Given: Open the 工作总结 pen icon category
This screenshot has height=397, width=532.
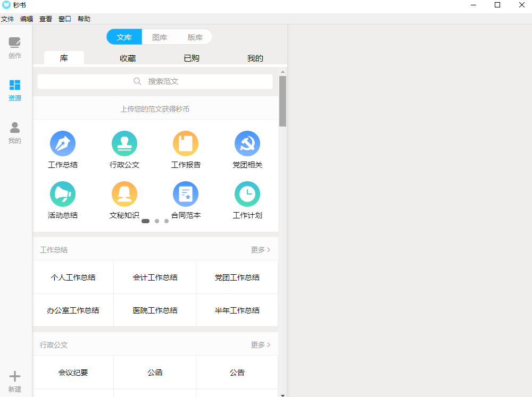Looking at the screenshot, I should [63, 143].
